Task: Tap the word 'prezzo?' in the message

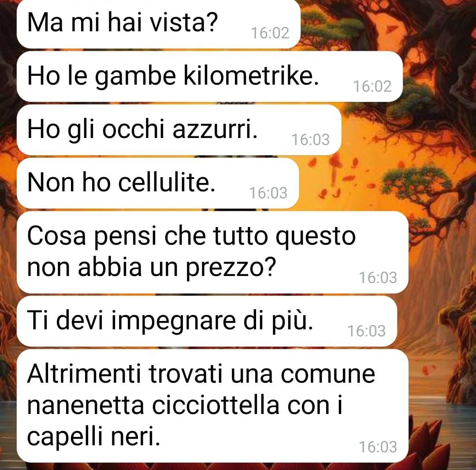Action: pos(231,269)
